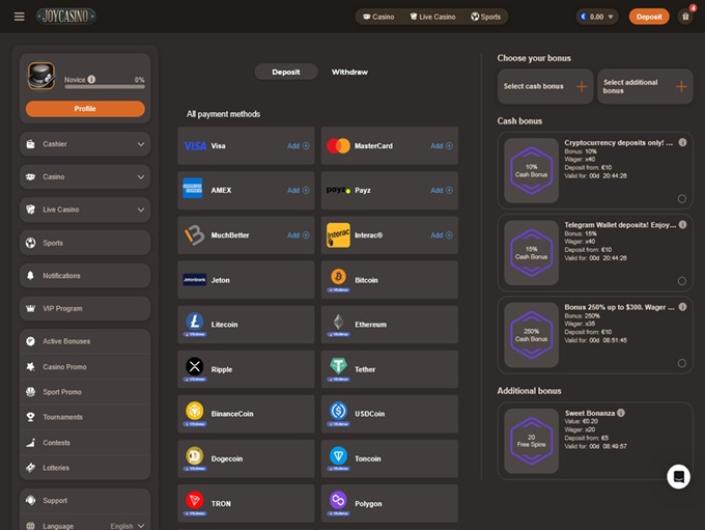This screenshot has width=705, height=530.
Task: Open the live chat support bubble
Action: tap(679, 476)
